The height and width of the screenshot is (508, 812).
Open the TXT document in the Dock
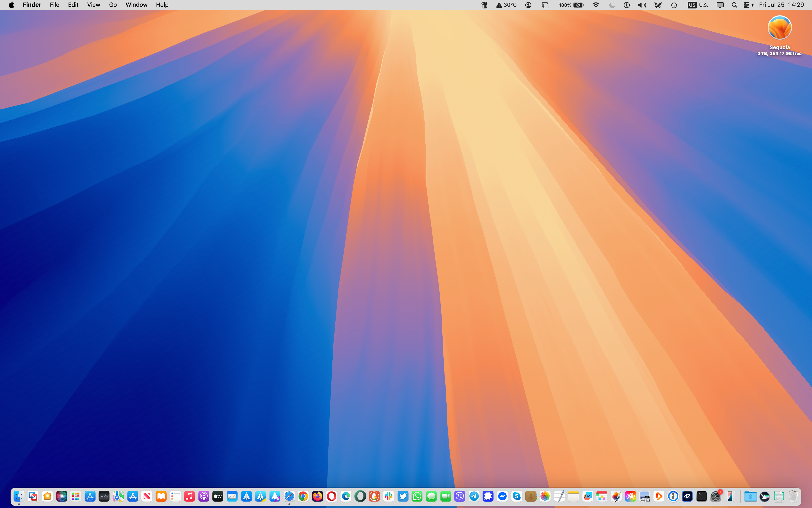pos(779,496)
